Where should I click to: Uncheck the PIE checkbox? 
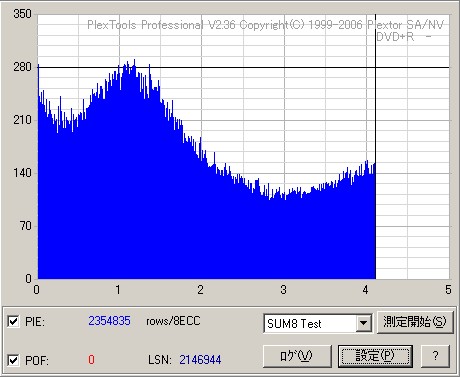pos(13,322)
